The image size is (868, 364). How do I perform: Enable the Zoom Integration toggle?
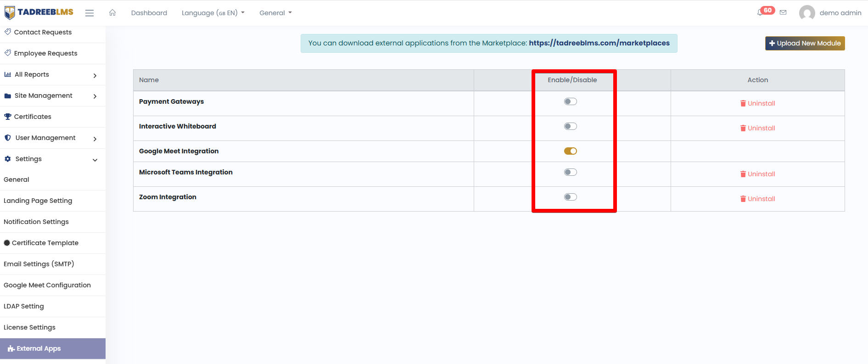[571, 197]
